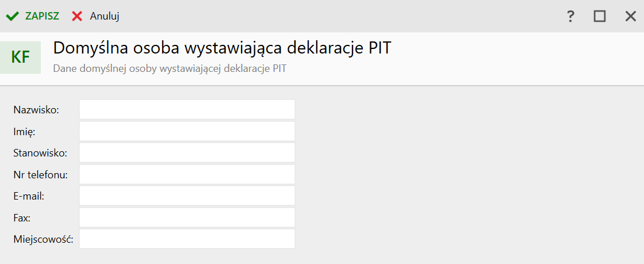Activate the E-mail input field
The width and height of the screenshot is (644, 264).
pyautogui.click(x=187, y=196)
